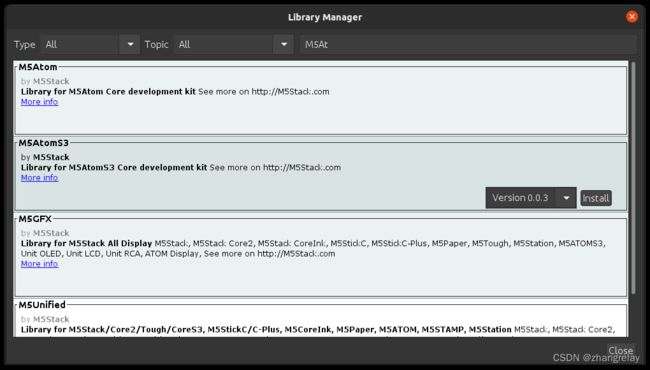Image resolution: width=650 pixels, height=370 pixels.
Task: Select the M5GFX library title
Action: [x=35, y=219]
